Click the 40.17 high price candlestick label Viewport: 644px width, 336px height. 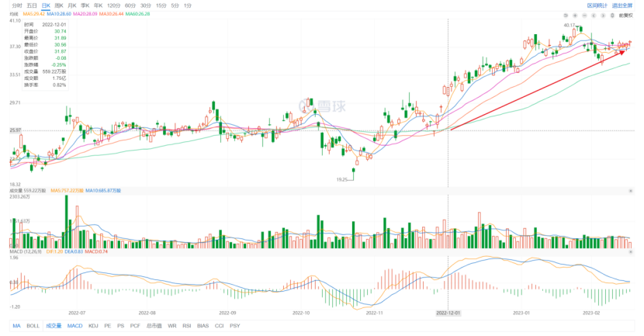click(570, 26)
